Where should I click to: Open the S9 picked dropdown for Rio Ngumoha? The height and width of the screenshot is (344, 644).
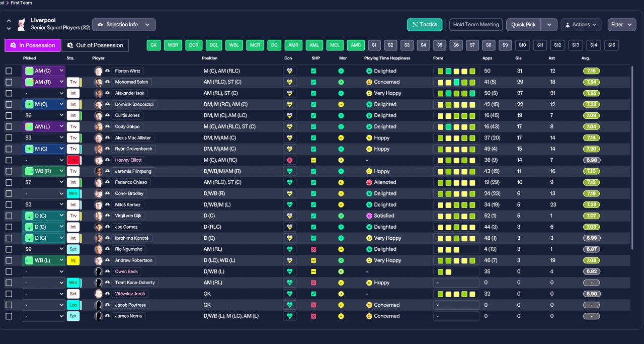click(x=44, y=249)
